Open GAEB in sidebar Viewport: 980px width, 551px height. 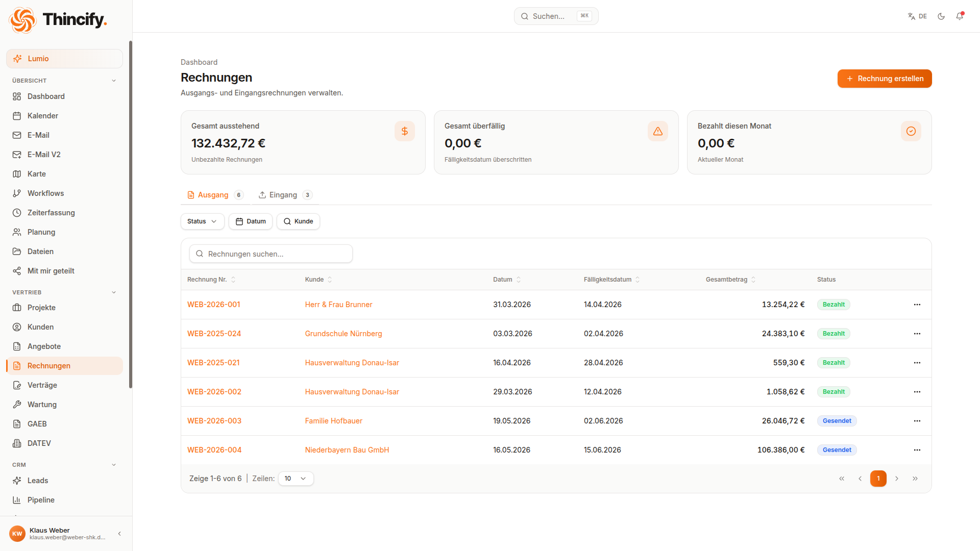click(64, 424)
